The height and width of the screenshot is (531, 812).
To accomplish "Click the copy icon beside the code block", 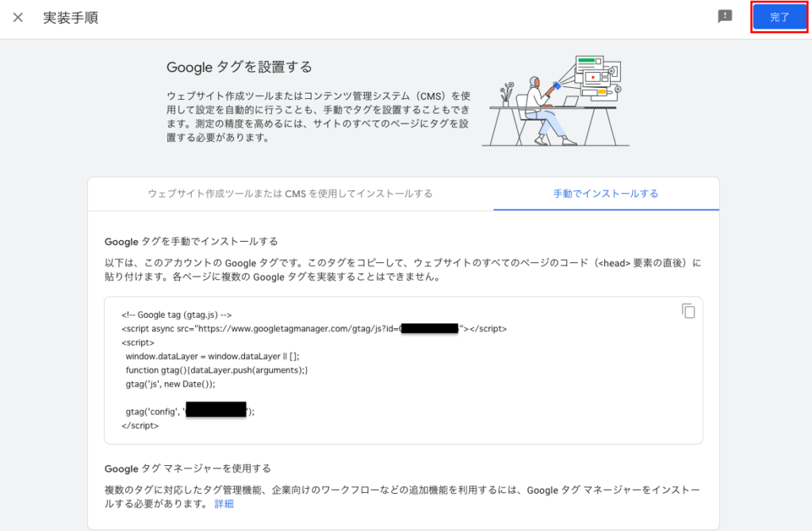I will click(688, 311).
